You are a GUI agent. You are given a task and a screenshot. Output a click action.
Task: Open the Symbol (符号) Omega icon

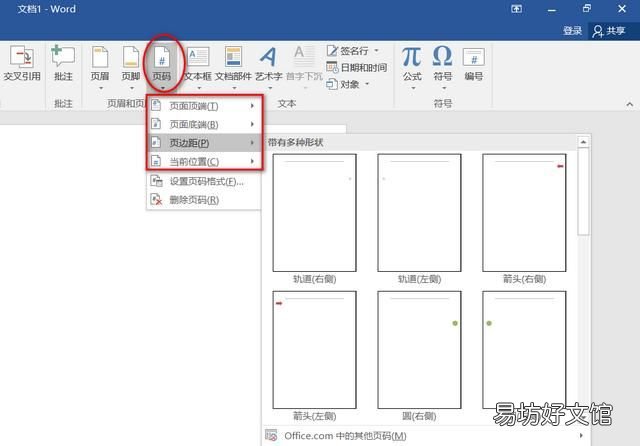pos(442,56)
